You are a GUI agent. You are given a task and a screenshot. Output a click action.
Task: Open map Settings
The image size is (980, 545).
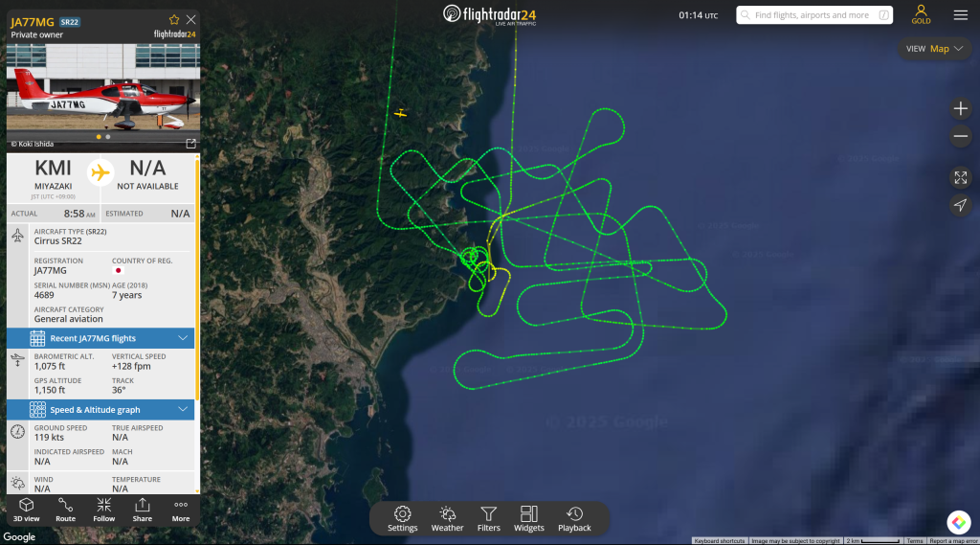point(403,519)
